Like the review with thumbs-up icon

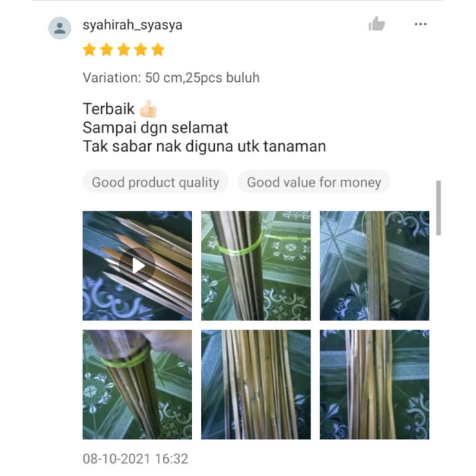tap(377, 23)
